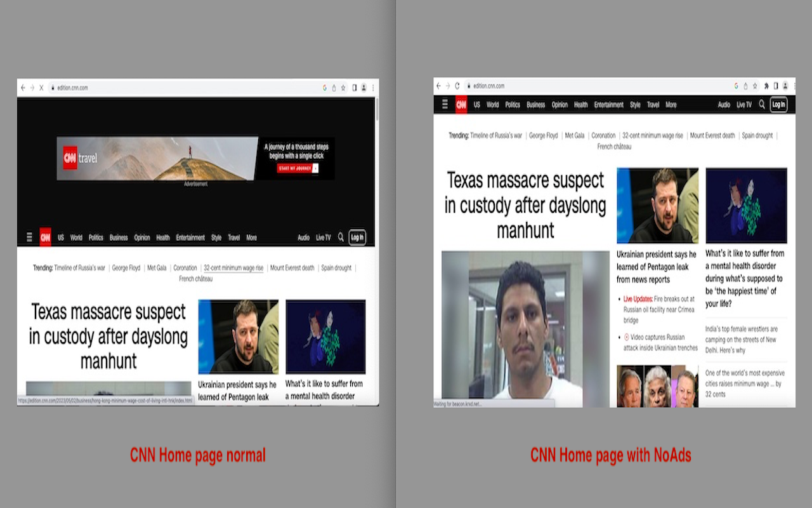Screen dimensions: 812x508
Task: Open CNN hamburger menu in NoAds window
Action: 445,105
